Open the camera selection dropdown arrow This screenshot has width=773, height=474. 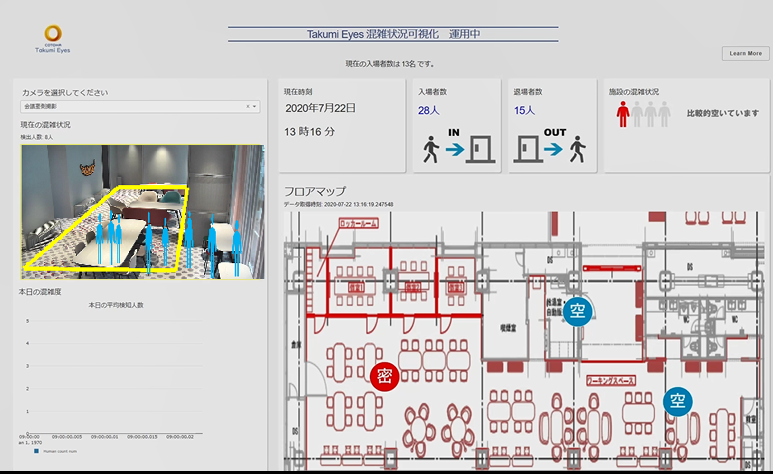point(254,107)
